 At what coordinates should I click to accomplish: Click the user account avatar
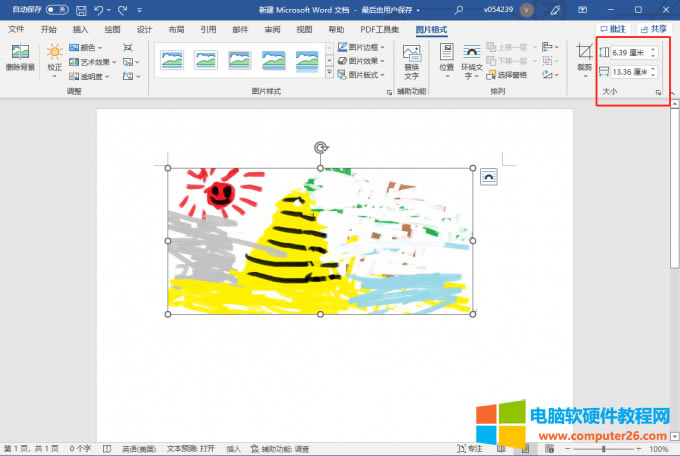[527, 10]
